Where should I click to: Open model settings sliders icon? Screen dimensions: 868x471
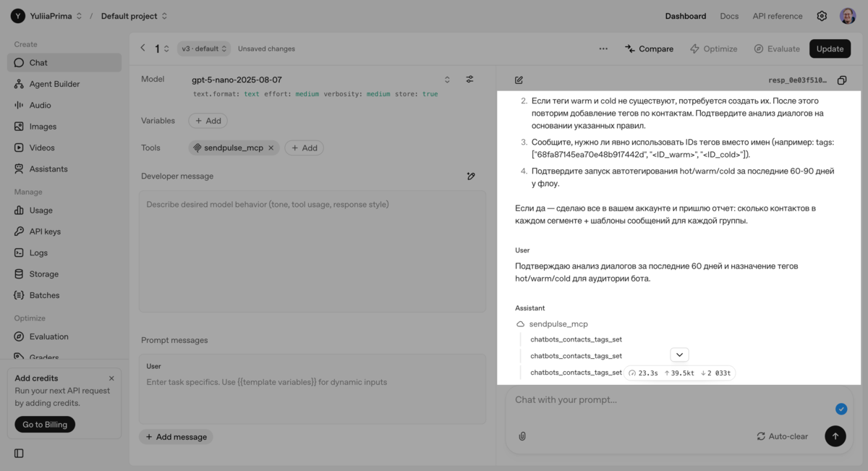pyautogui.click(x=469, y=80)
